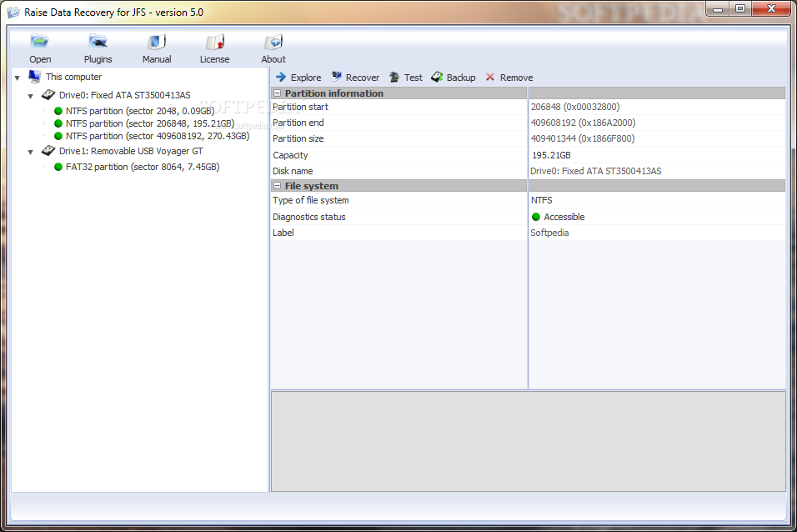Click the Recover button label
Screen dimensions: 797x532
[363, 78]
